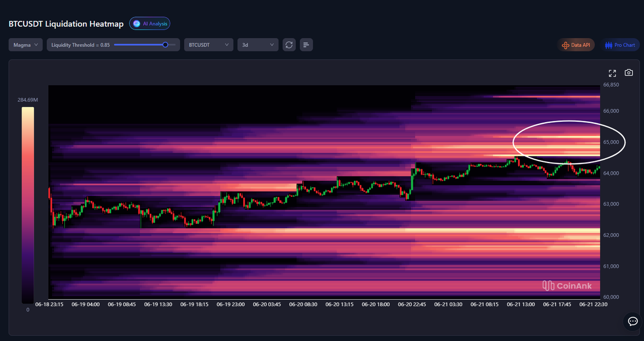Click the refresh data icon
Viewport: 644px width, 341px height.
tap(289, 45)
